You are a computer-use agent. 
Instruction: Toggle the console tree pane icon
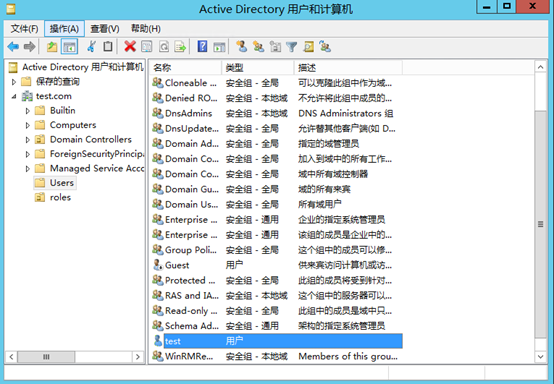coord(69,47)
